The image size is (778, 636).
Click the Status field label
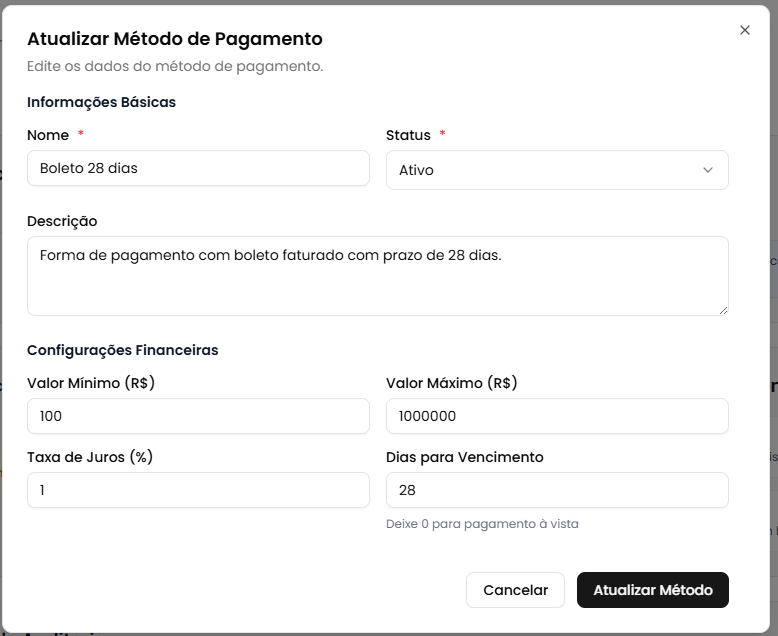point(408,135)
